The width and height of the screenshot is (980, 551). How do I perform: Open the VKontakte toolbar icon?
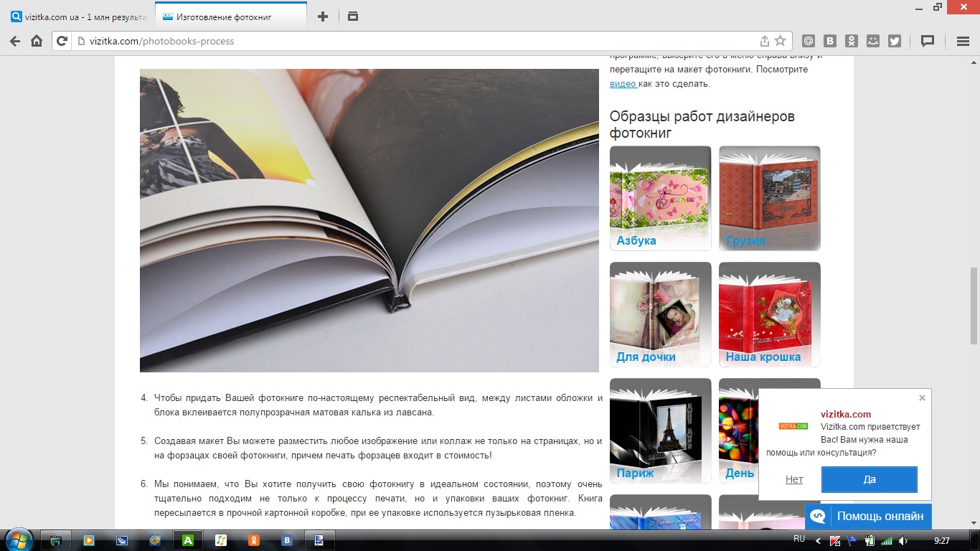coord(830,41)
